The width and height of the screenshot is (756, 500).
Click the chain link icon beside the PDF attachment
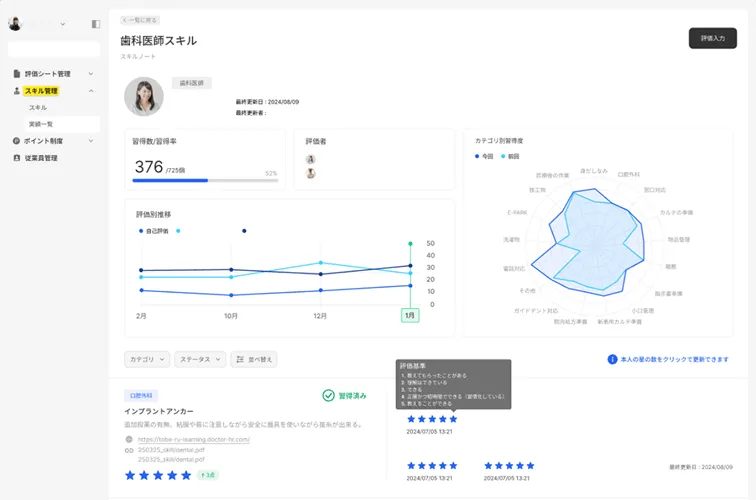coord(129,450)
